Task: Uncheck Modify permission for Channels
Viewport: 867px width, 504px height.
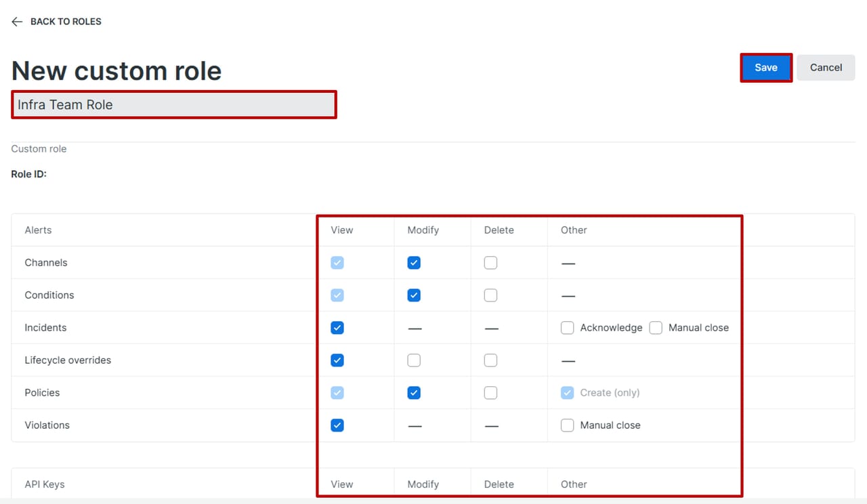Action: point(414,263)
